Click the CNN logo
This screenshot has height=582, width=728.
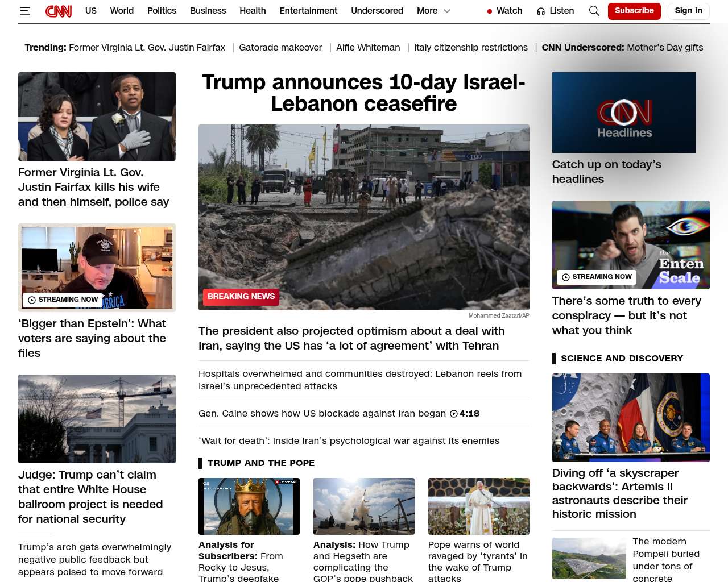pyautogui.click(x=59, y=11)
